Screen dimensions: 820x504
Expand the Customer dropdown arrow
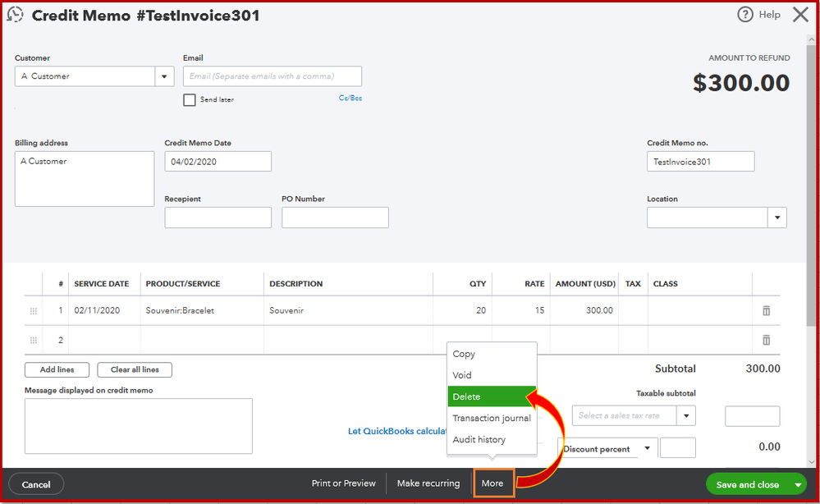pyautogui.click(x=164, y=76)
